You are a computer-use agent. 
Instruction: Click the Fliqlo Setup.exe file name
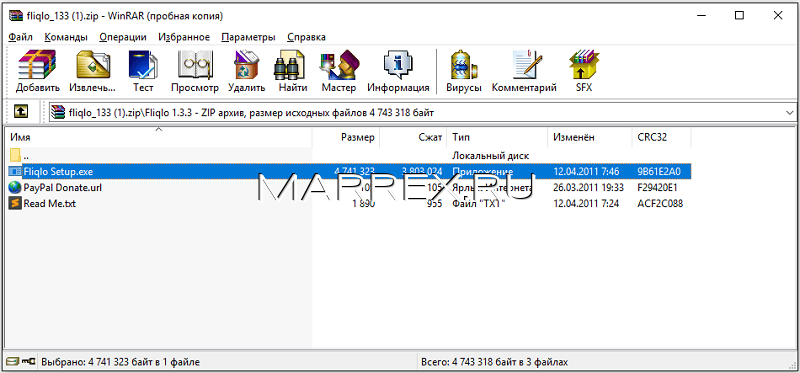tap(58, 171)
